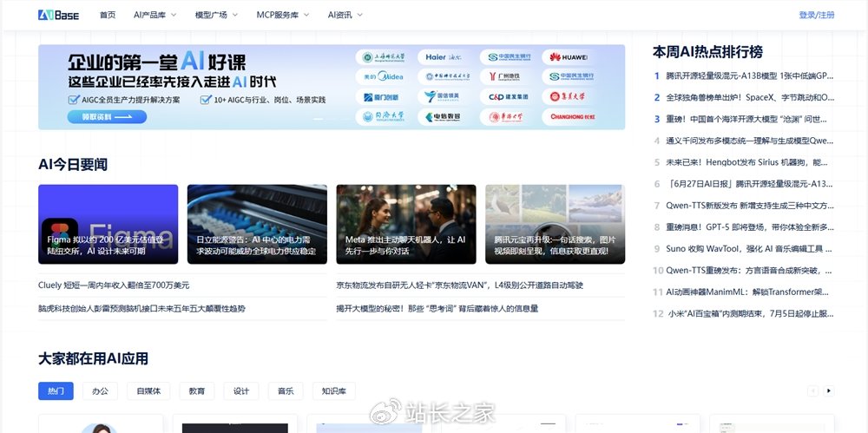Expand the AI资讯 dropdown chevron

(x=359, y=15)
